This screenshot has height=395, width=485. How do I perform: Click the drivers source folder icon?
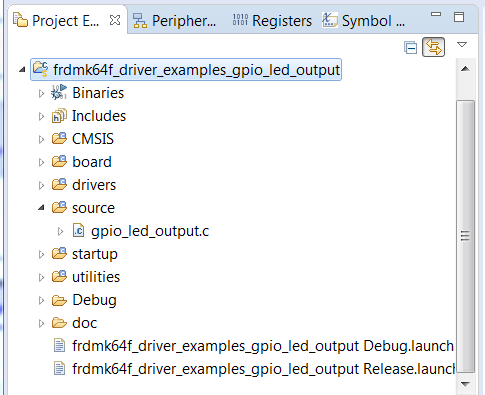coord(59,184)
